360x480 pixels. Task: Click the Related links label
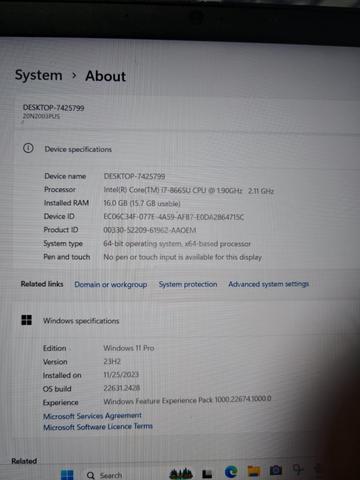(42, 284)
